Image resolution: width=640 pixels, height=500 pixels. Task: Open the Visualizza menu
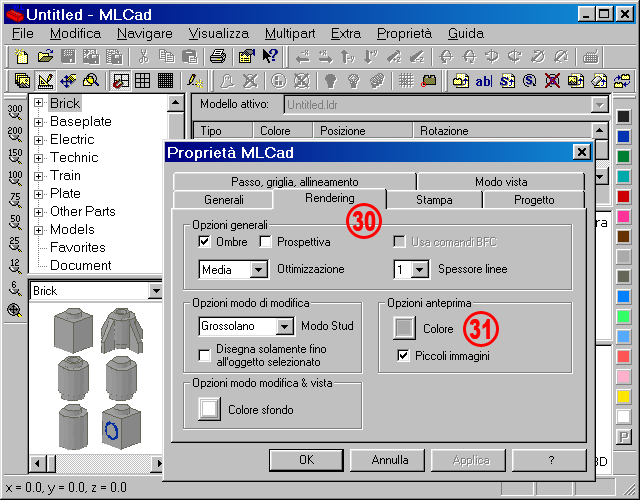coord(218,33)
